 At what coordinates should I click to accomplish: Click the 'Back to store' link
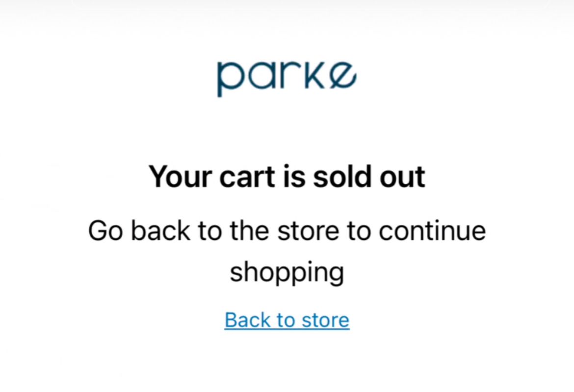(x=287, y=320)
